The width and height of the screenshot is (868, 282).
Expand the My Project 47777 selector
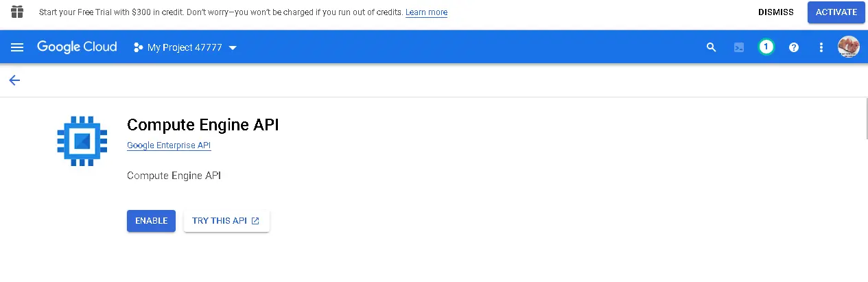185,47
